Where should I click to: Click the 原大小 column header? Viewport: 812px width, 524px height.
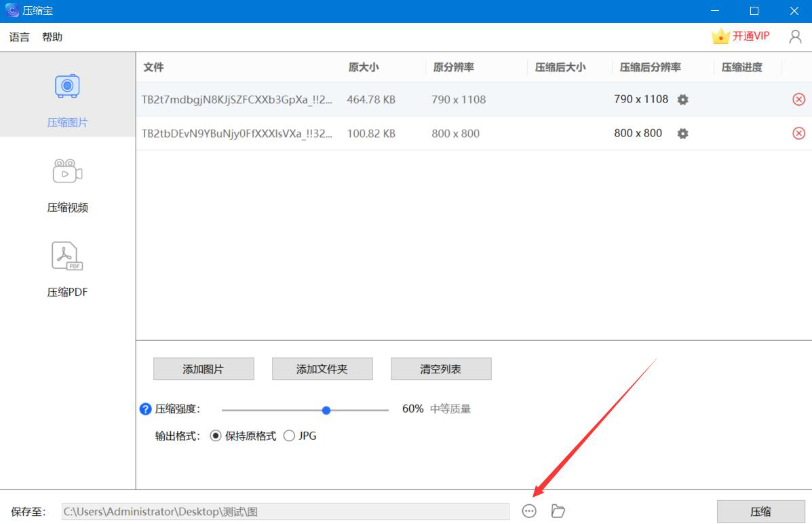364,67
